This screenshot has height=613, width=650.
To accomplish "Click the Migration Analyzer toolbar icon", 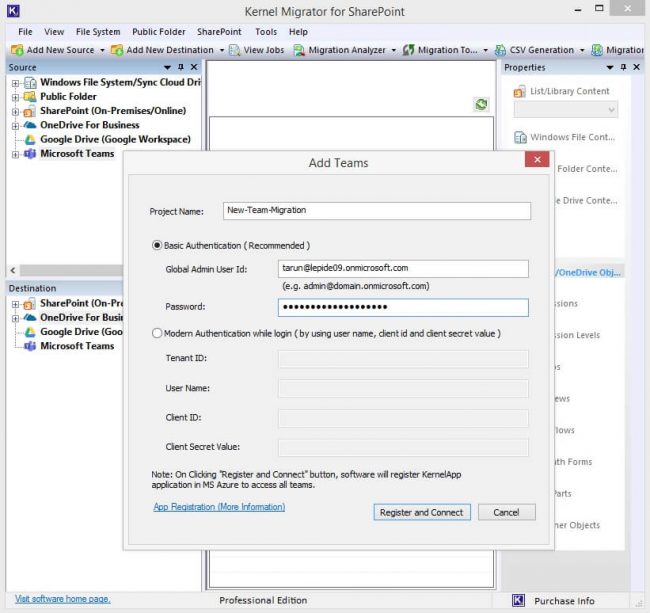I will (298, 50).
